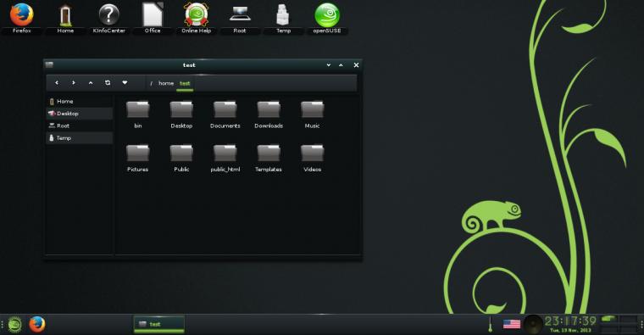Select the Templates folder
644x335 pixels.
tap(269, 158)
